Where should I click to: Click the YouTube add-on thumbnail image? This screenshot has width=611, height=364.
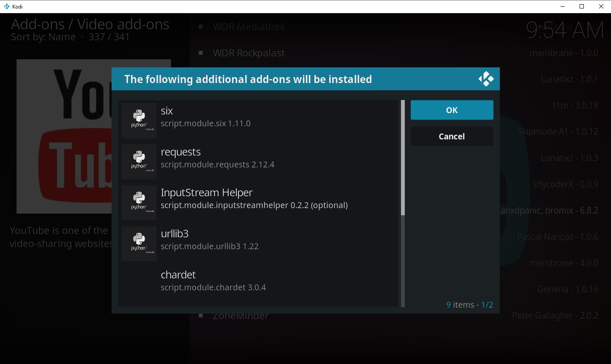(64, 136)
